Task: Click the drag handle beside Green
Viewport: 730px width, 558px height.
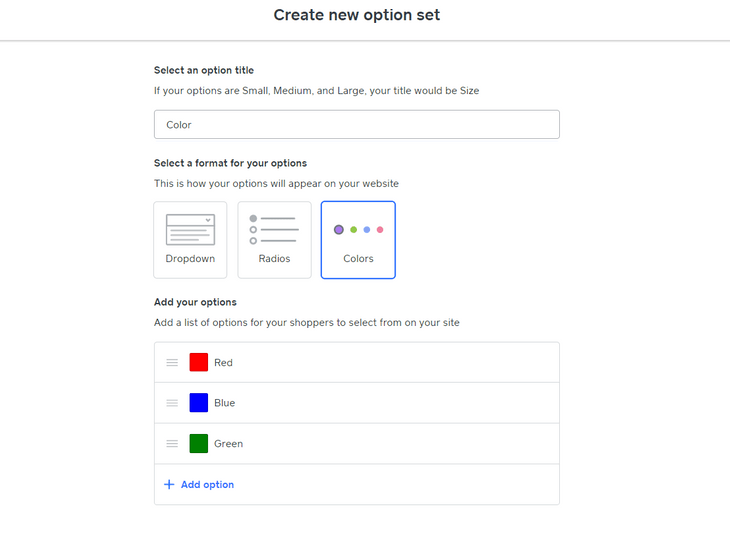Action: [x=172, y=444]
